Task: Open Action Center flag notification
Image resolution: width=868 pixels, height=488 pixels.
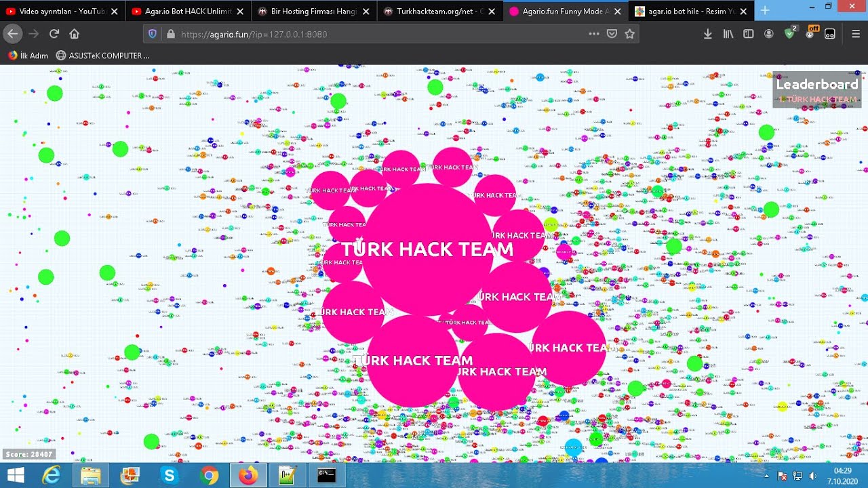Action: pos(782,476)
